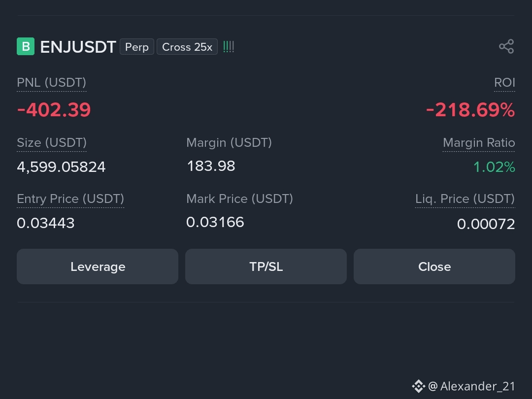This screenshot has width=532, height=399.
Task: Click the Entry Price (USDT) label
Action: pyautogui.click(x=70, y=199)
